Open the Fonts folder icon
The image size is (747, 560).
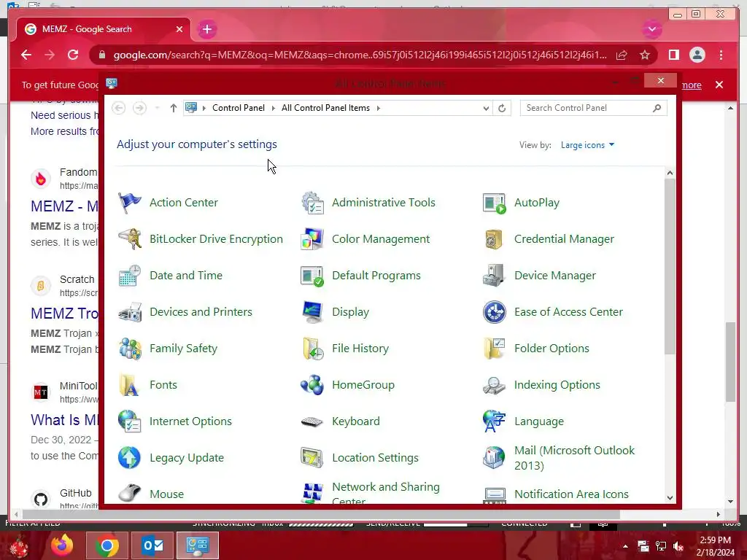click(130, 385)
